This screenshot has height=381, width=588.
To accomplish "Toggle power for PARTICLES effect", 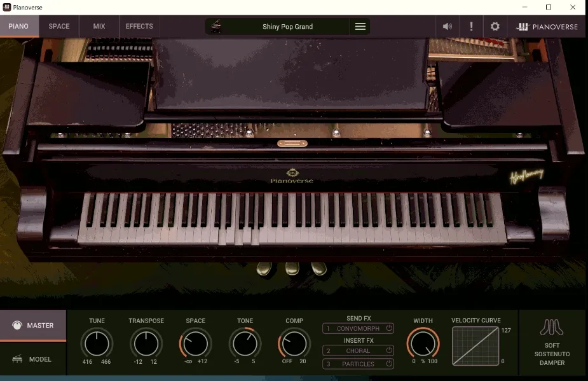I will click(x=389, y=363).
